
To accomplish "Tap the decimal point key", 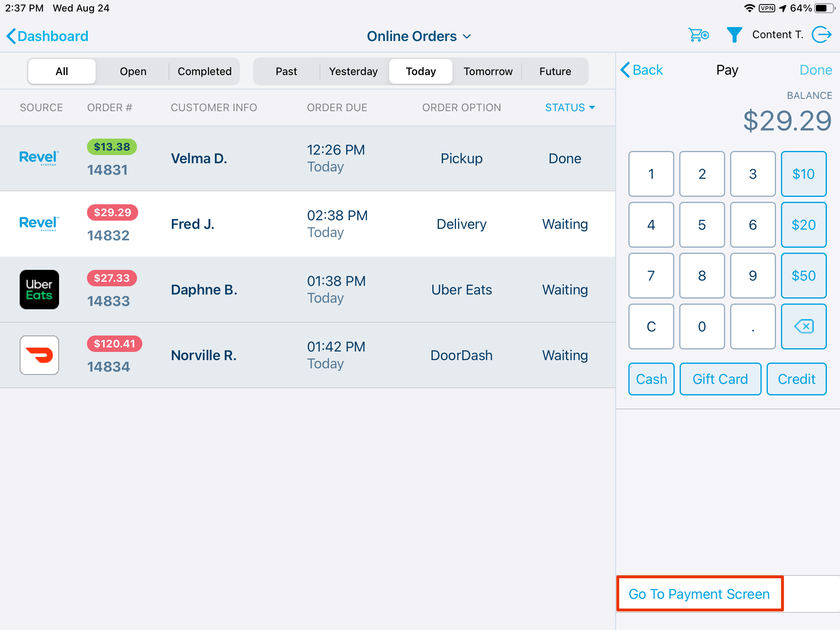I will (x=753, y=326).
